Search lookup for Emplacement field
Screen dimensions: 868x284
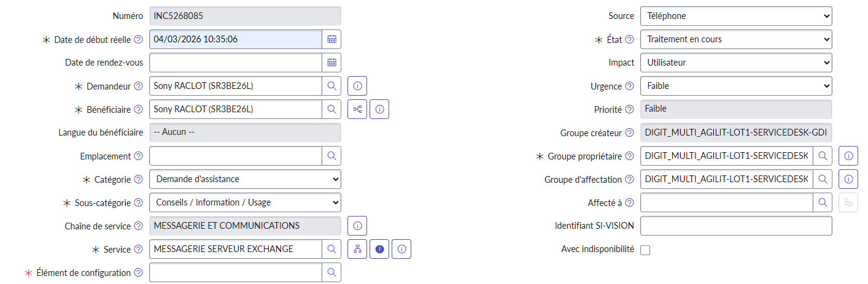point(331,156)
